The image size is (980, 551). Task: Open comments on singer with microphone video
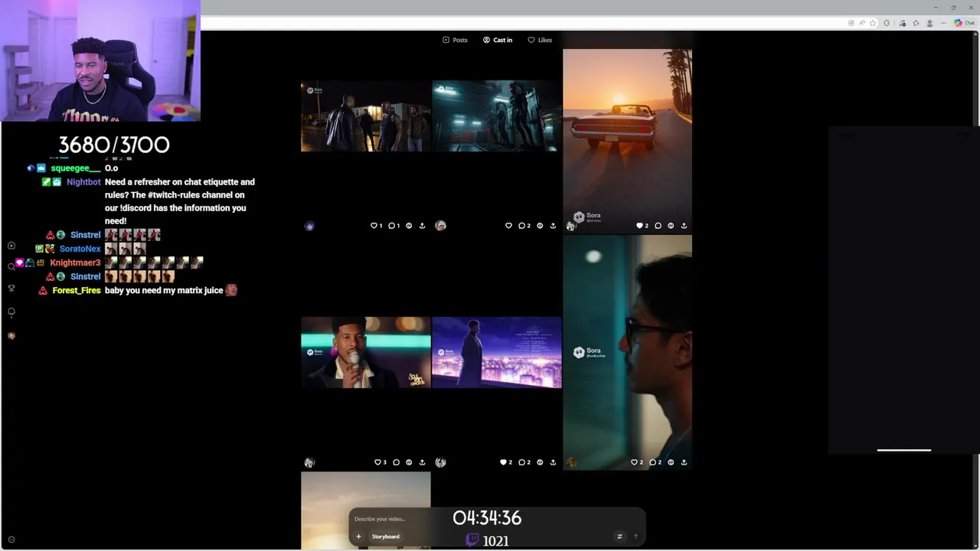[396, 462]
